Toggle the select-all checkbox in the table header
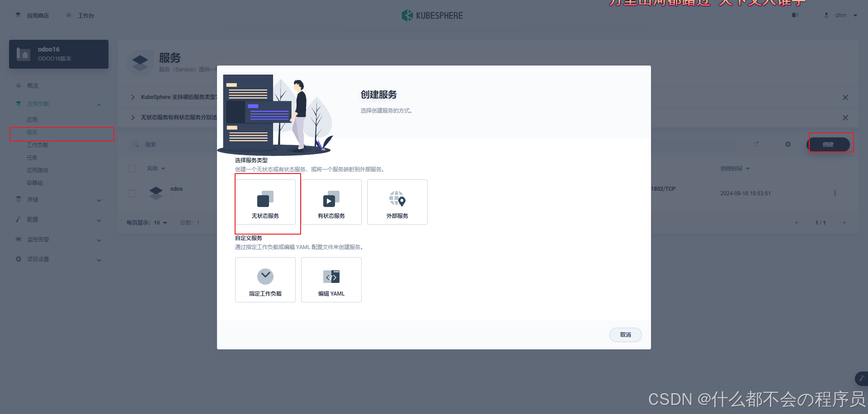 pyautogui.click(x=132, y=169)
